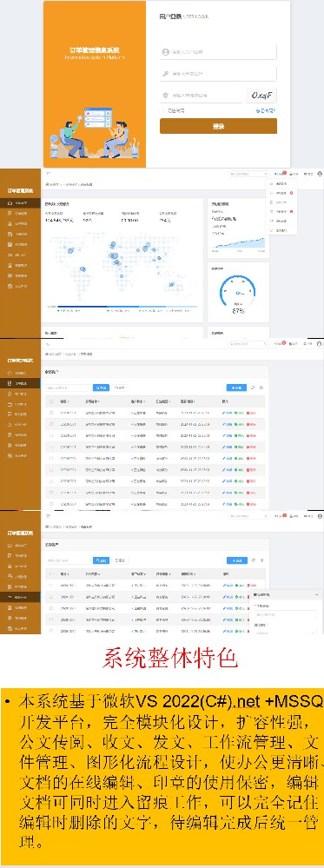Image resolution: width=324 pixels, height=868 pixels.
Task: Click the keyword search input in the first table screen
Action: click(x=69, y=388)
